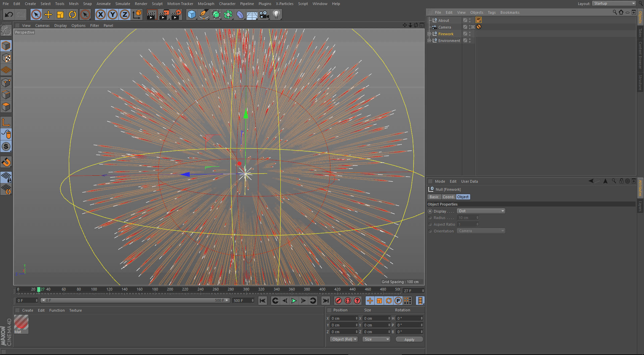
Task: Add a floor environment object
Action: click(x=252, y=14)
